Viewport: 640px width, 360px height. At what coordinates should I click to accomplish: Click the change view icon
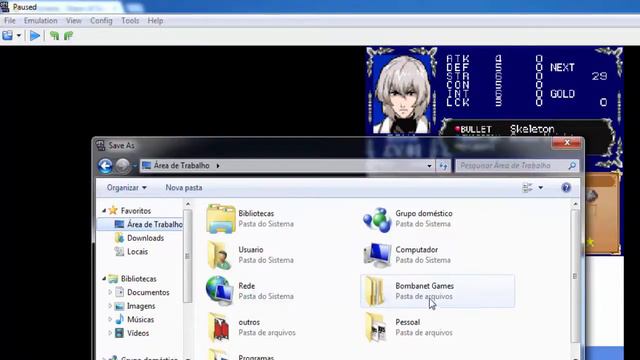click(x=527, y=188)
